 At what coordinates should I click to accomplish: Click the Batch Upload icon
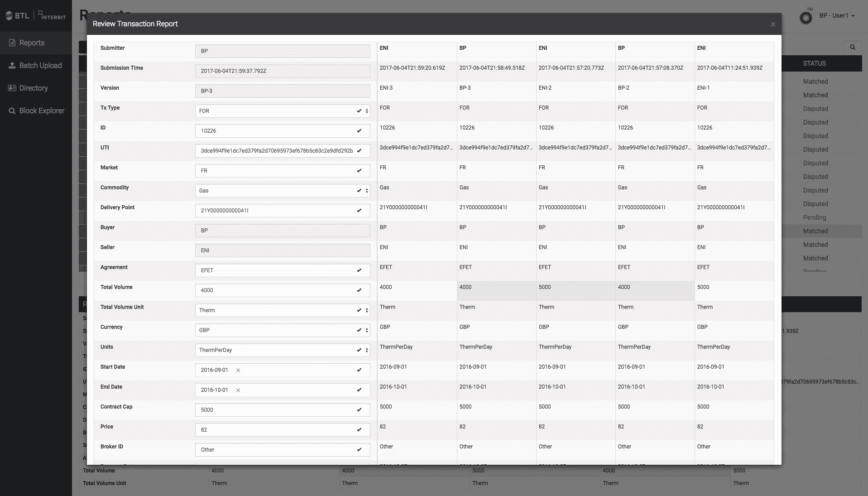[x=12, y=66]
